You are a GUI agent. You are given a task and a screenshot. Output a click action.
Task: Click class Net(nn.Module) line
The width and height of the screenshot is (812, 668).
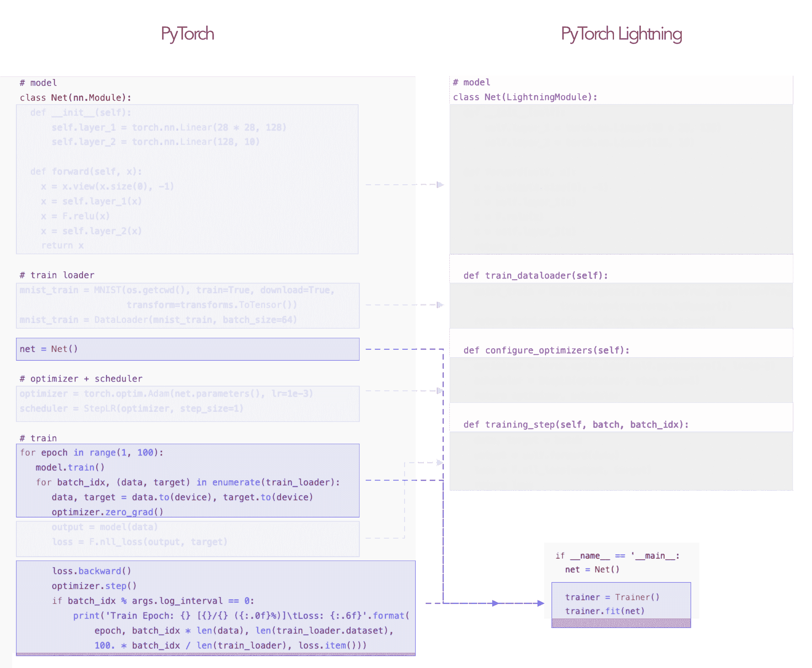[x=76, y=98]
